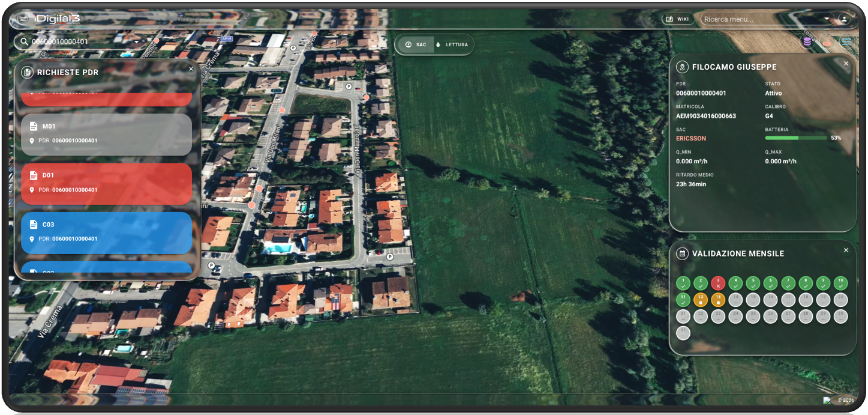The width and height of the screenshot is (868, 415).
Task: Open the M01 request card
Action: (107, 135)
